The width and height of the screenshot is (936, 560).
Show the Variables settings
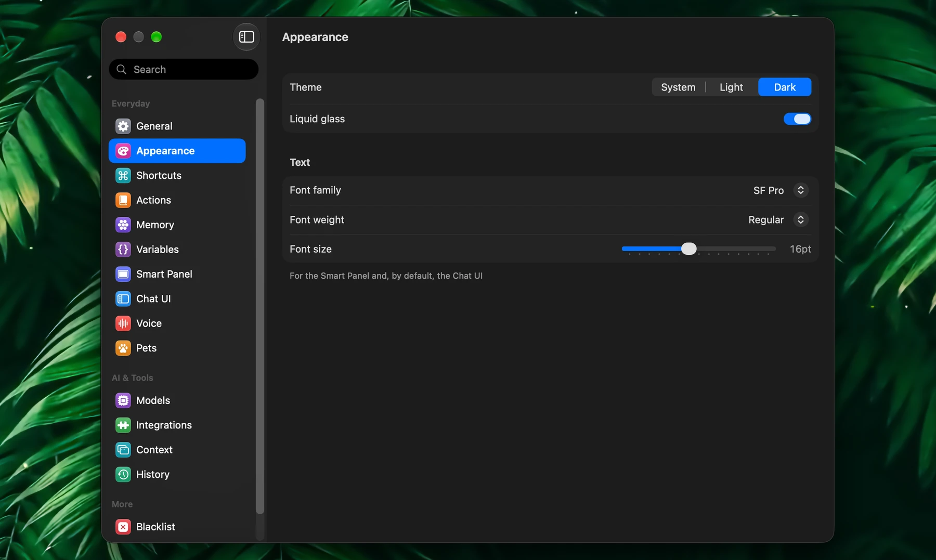pos(177,250)
